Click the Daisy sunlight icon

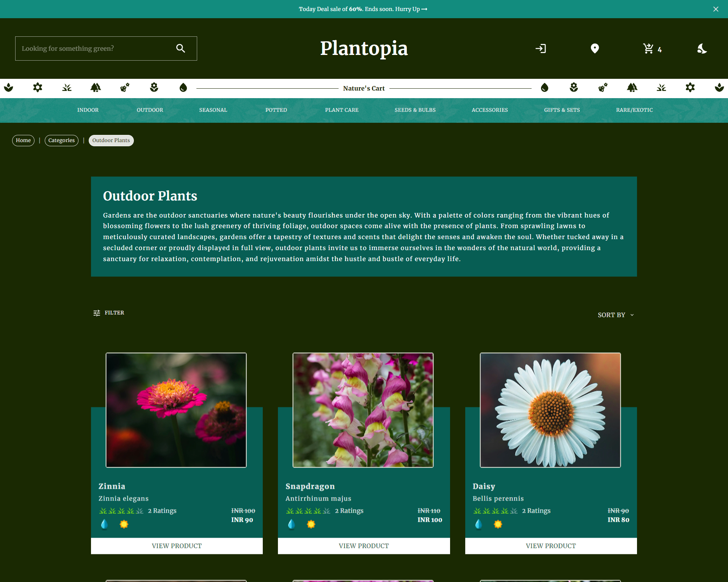(x=498, y=524)
